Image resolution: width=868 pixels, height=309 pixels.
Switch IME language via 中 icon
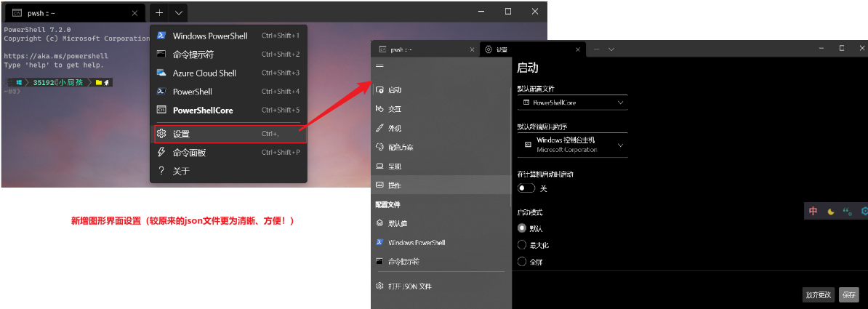pos(813,211)
